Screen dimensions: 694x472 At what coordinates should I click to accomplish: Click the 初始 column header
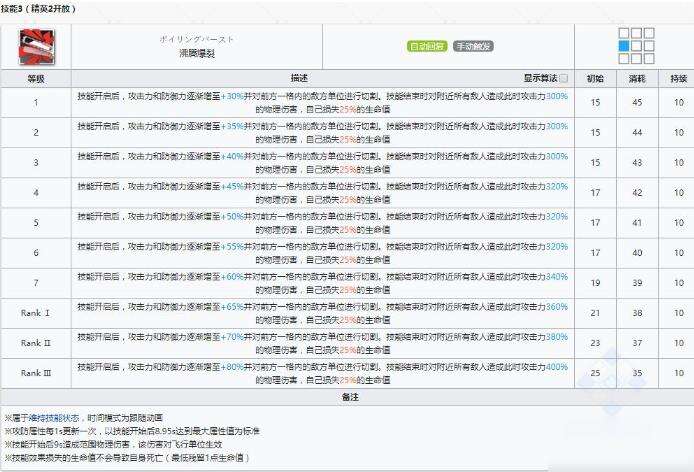[595, 79]
